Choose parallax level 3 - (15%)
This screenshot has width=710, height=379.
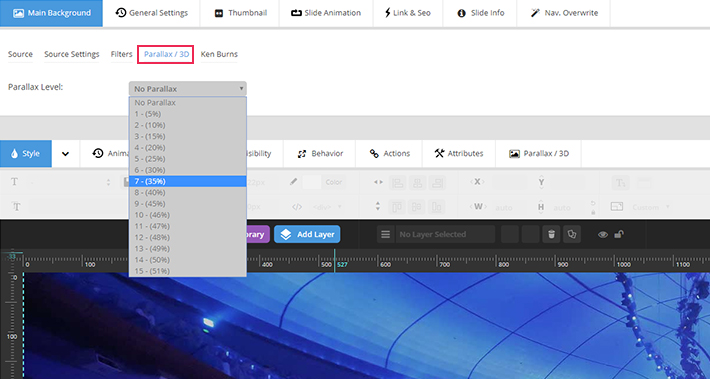(187, 136)
